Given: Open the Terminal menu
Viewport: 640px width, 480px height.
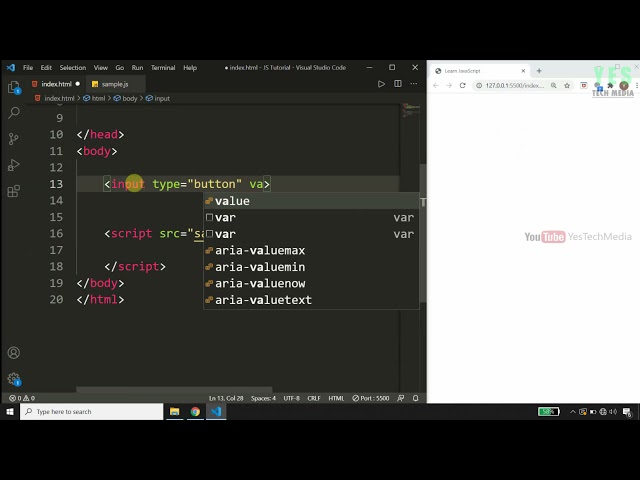Looking at the screenshot, I should (163, 68).
